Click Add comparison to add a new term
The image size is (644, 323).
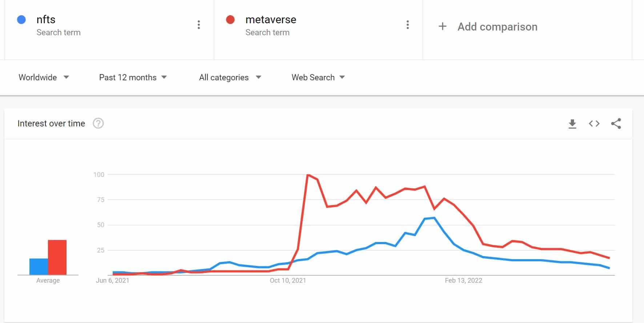(x=498, y=27)
